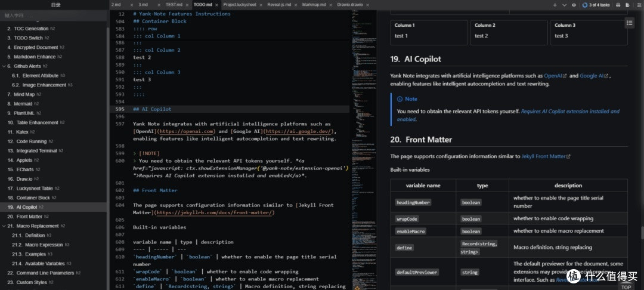
Task: Switch to the TEST.md tab
Action: point(174,5)
